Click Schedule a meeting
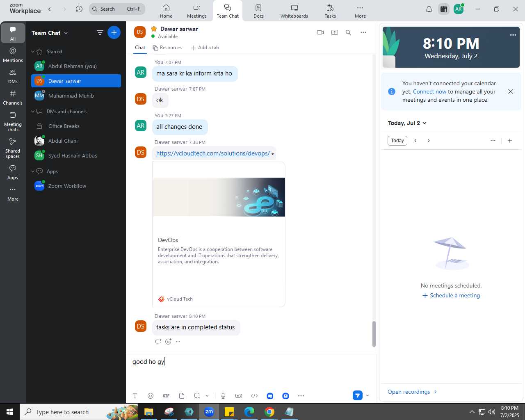525x420 pixels. point(451,296)
